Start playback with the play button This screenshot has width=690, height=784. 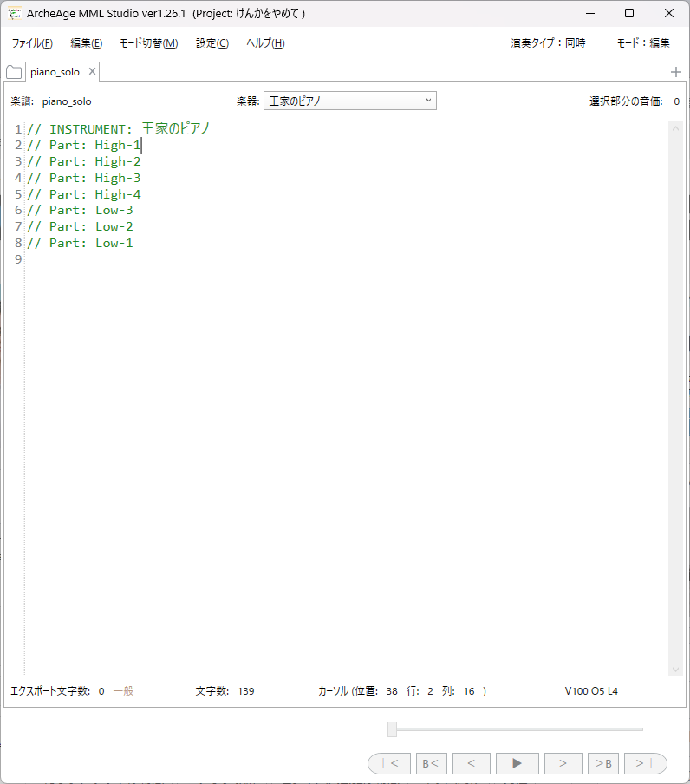[517, 763]
